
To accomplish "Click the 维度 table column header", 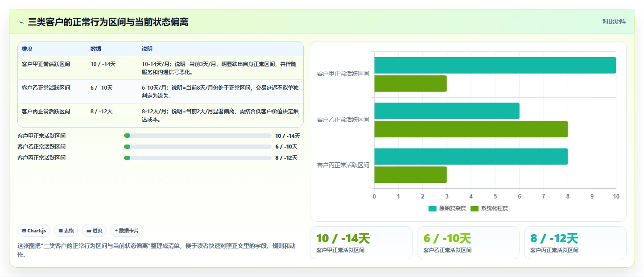I will [27, 49].
